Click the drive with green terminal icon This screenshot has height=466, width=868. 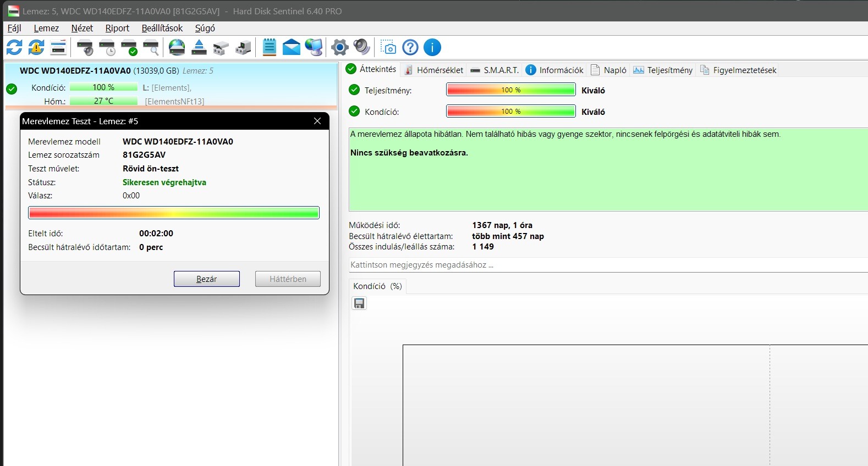tap(243, 48)
